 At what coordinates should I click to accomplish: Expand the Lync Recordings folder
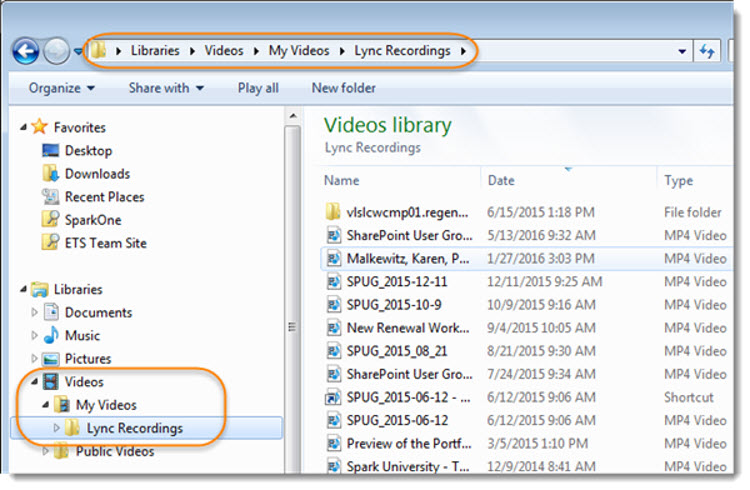[x=56, y=428]
